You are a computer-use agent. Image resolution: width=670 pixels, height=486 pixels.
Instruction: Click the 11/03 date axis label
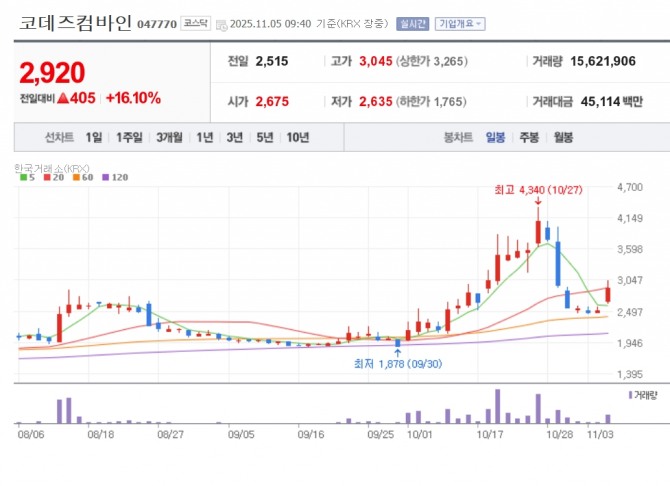(x=600, y=435)
